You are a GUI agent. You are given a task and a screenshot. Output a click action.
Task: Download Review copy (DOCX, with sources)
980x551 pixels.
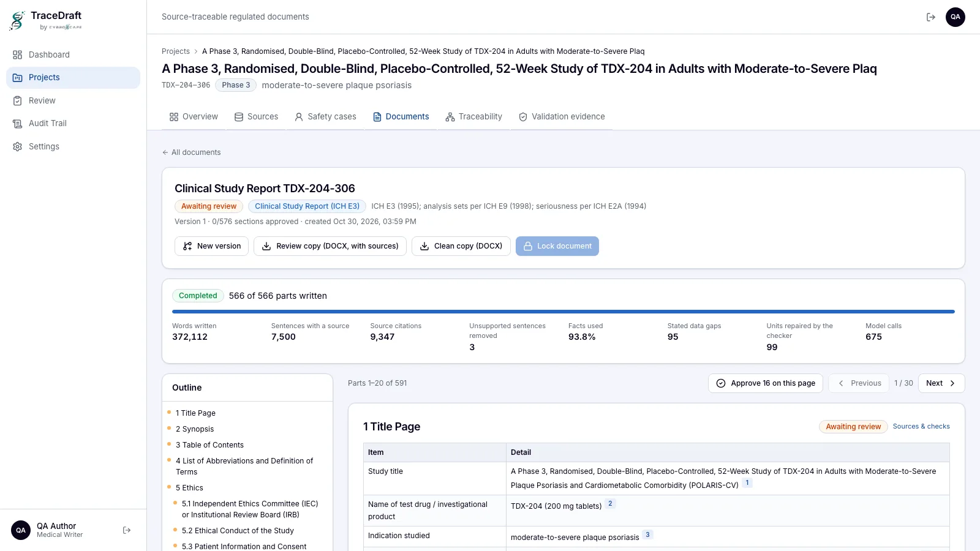coord(330,246)
